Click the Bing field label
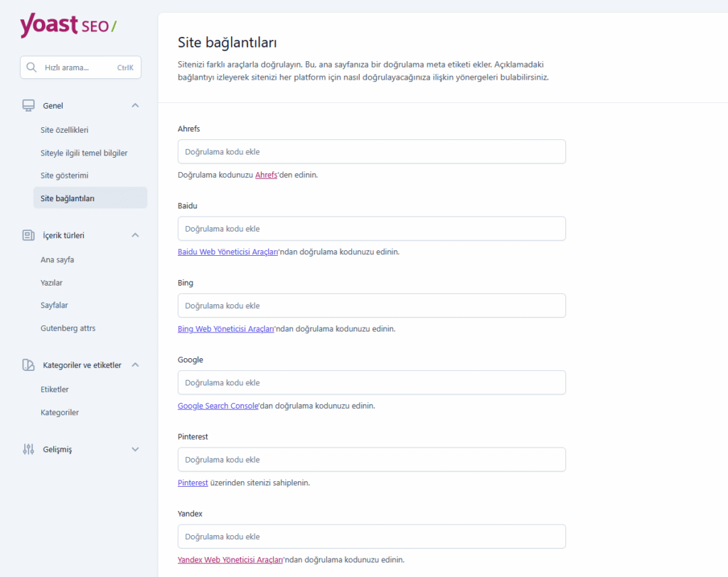The image size is (728, 577). 186,283
